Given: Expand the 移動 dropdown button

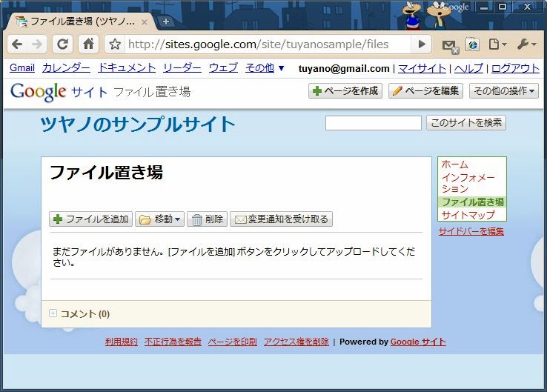Looking at the screenshot, I should click(x=160, y=219).
